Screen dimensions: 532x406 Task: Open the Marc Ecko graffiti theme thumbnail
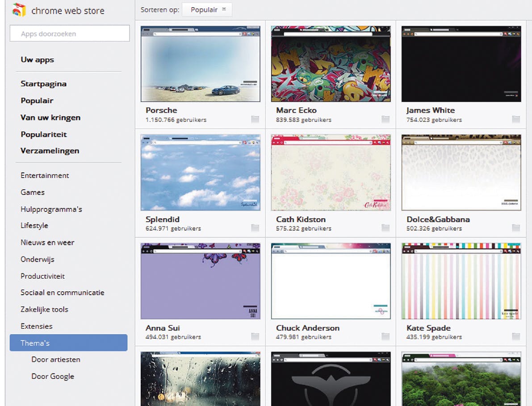331,64
